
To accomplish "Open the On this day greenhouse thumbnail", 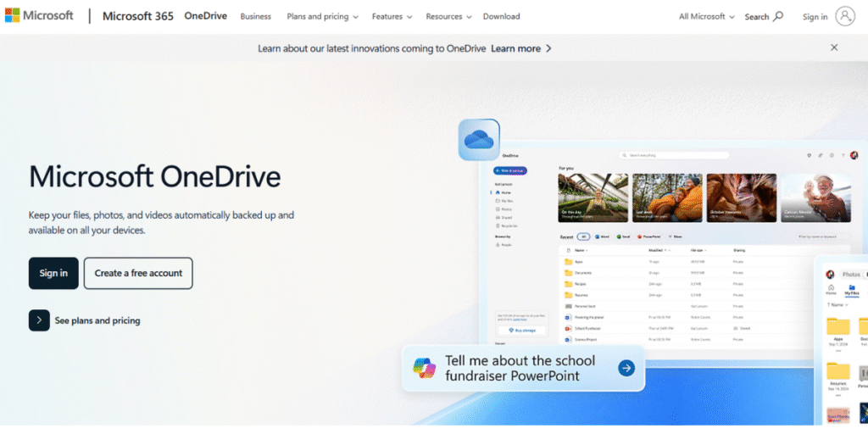I will tap(593, 198).
